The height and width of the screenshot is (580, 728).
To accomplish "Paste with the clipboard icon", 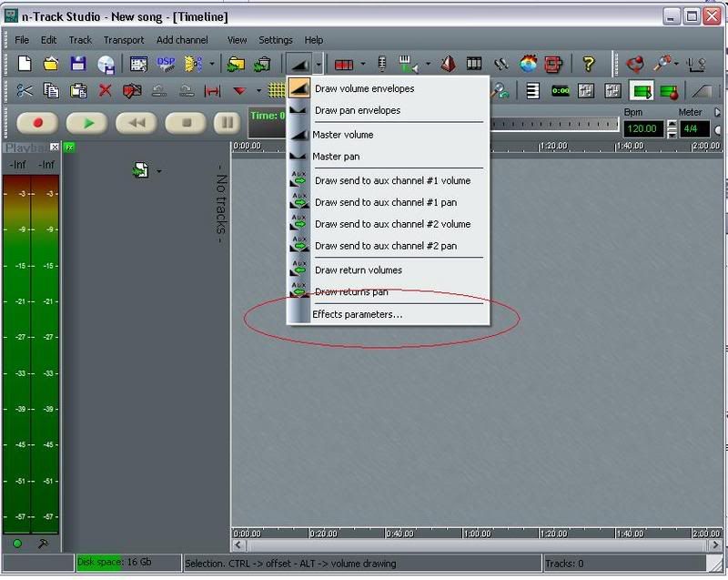I will [x=78, y=90].
